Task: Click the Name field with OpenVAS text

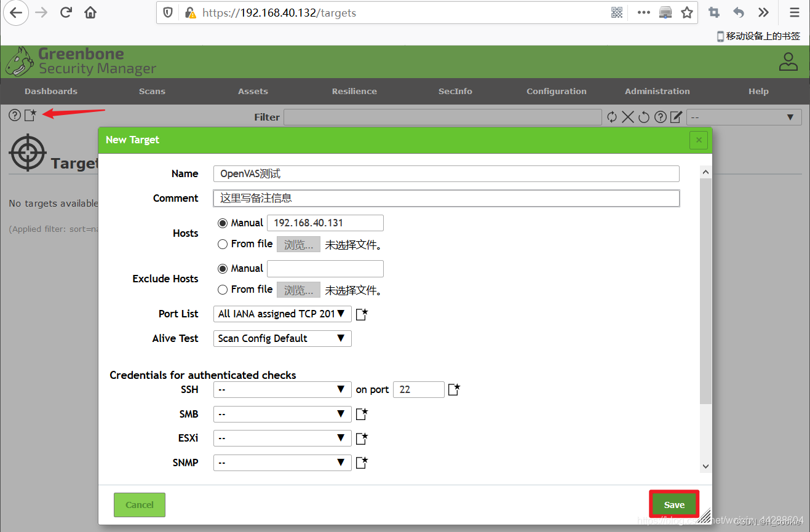Action: click(447, 173)
